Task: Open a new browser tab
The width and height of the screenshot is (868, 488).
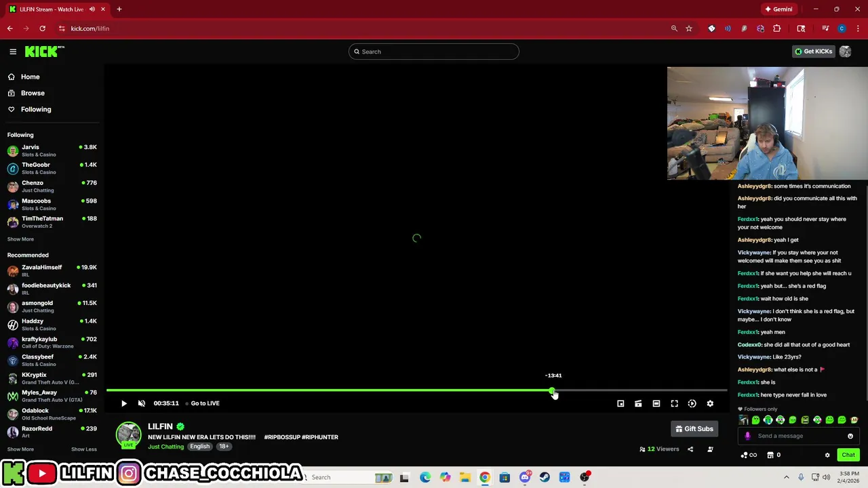Action: point(119,9)
